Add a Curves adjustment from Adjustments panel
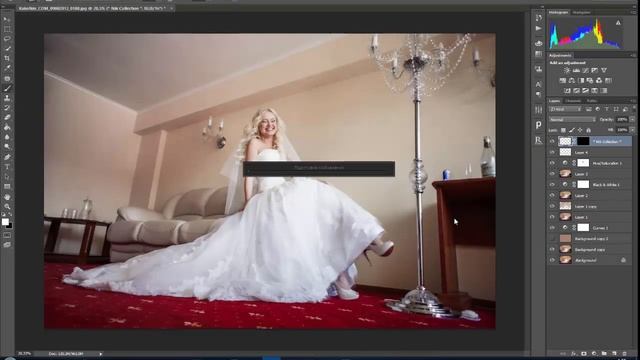The width and height of the screenshot is (640, 360). coord(585,70)
